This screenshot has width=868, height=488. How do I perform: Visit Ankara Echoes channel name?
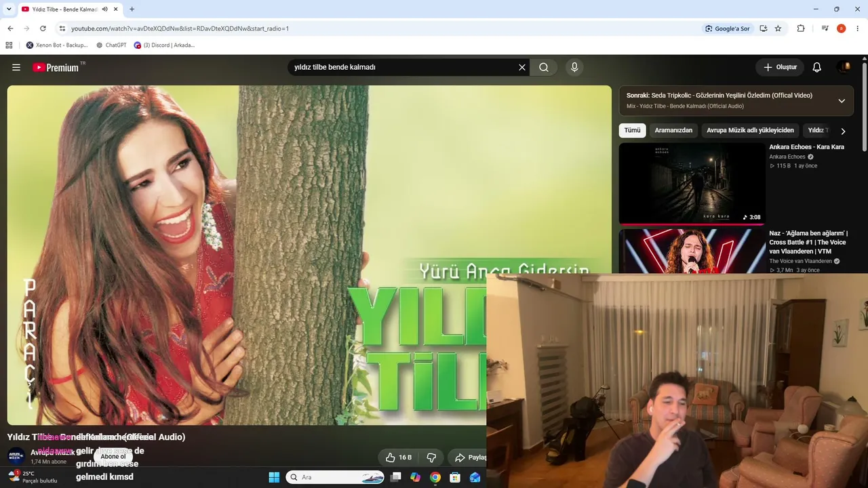787,157
